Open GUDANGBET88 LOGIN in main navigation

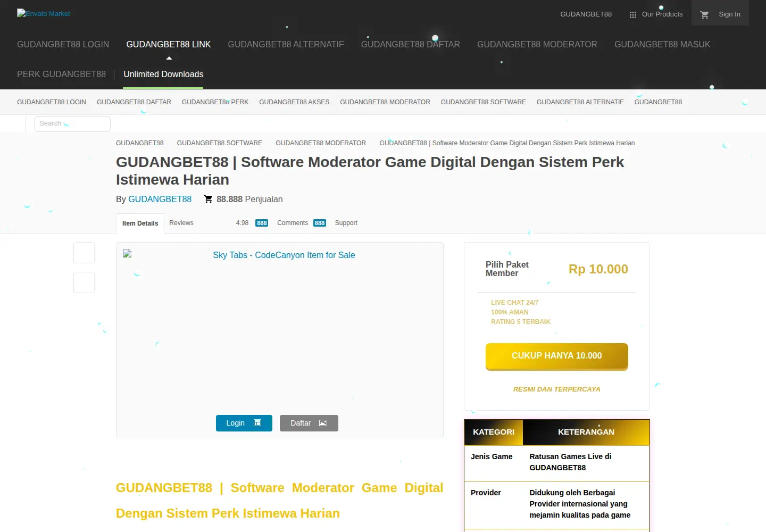(63, 45)
